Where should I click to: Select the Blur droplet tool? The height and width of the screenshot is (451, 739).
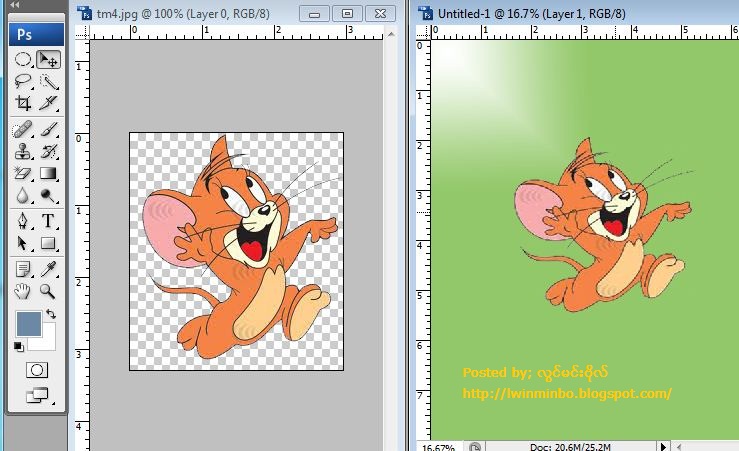(x=23, y=195)
